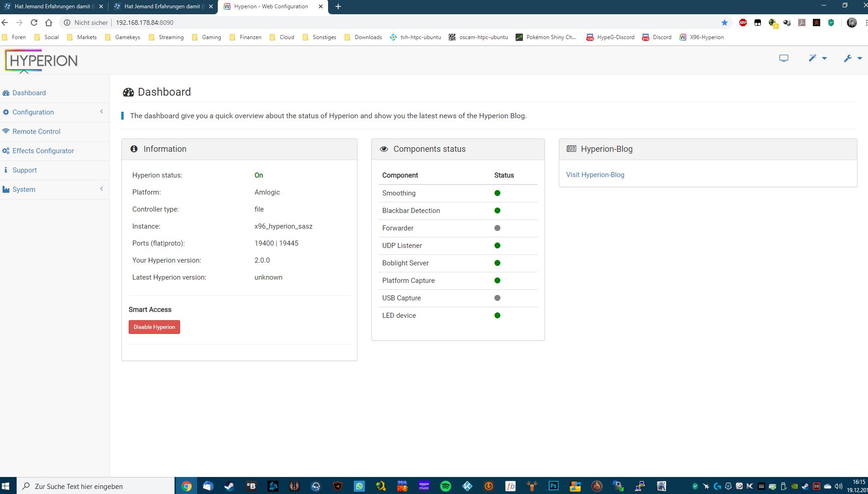Viewport: 868px width, 494px height.
Task: Open the X96-Hyperion bookmark
Action: pos(702,37)
